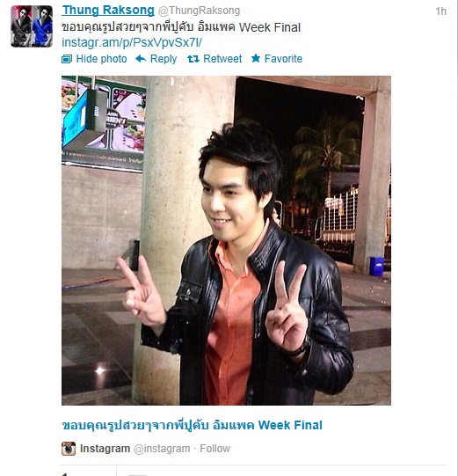Click the Retweet arrows icon
458x476 pixels.
tap(193, 59)
